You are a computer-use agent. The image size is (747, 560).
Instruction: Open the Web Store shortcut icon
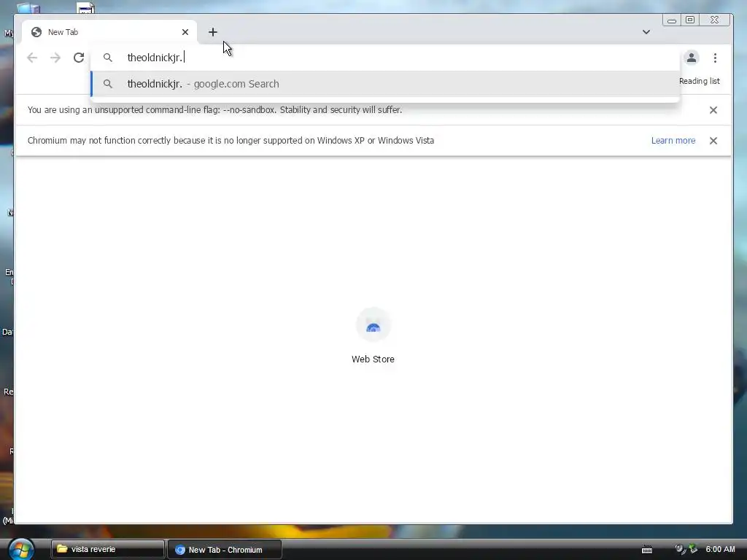[x=373, y=325]
